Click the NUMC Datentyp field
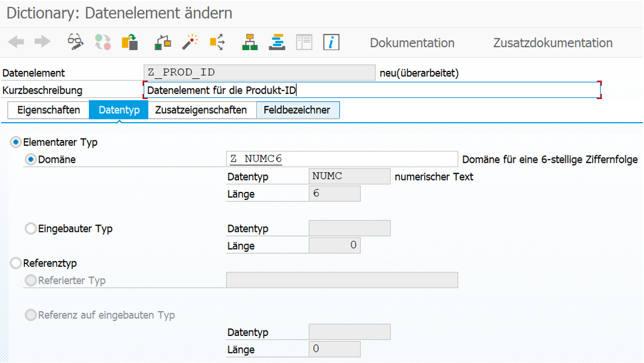 [x=349, y=176]
